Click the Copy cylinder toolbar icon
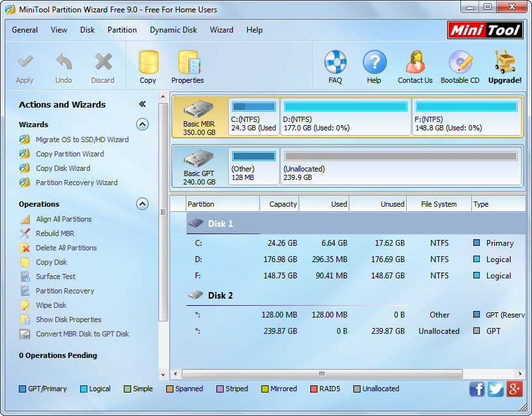This screenshot has width=532, height=416. click(148, 62)
